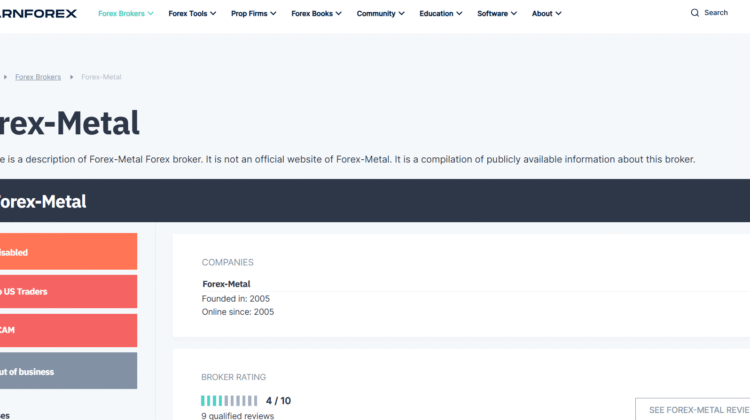Click the orange Disabled status badge
Viewport: 750px width, 420px height.
[x=66, y=252]
